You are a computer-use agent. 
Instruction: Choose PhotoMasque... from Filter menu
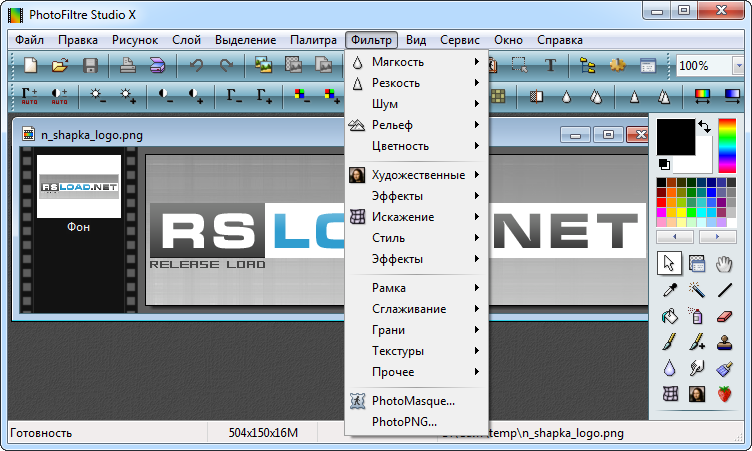[x=416, y=401]
